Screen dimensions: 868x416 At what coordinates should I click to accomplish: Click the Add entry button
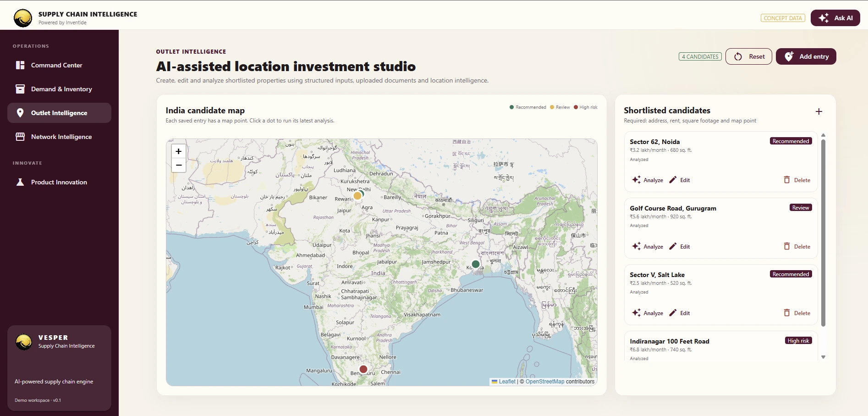(806, 56)
